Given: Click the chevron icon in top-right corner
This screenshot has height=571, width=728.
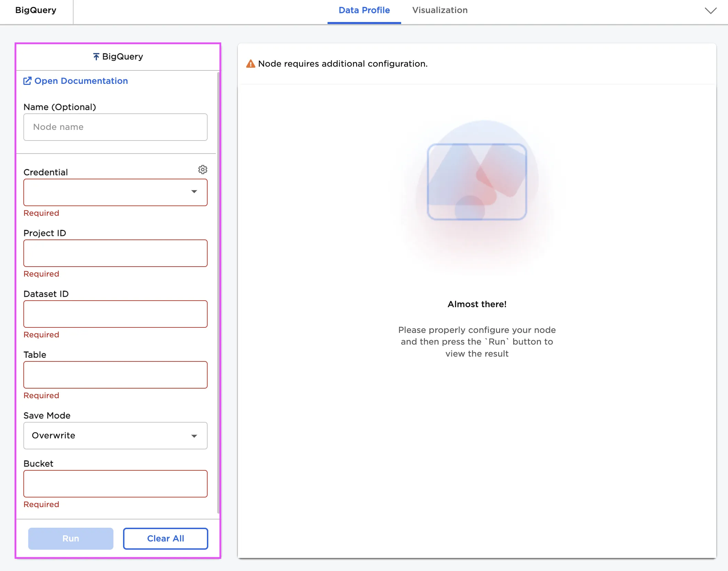Looking at the screenshot, I should pyautogui.click(x=710, y=11).
